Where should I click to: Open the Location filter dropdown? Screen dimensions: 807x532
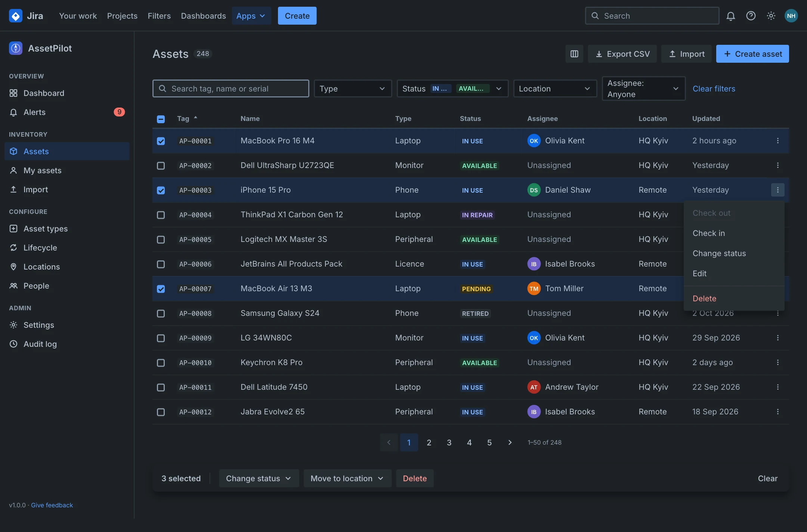point(555,88)
